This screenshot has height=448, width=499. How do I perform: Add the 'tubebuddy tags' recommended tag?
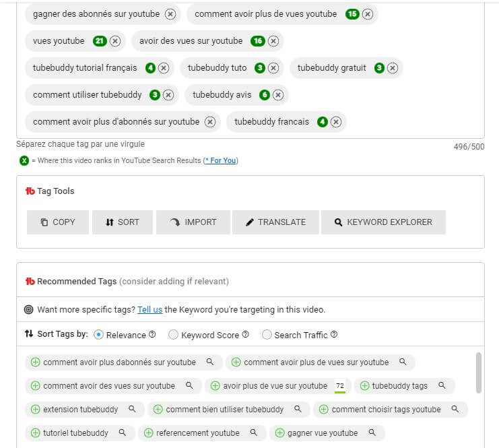pyautogui.click(x=364, y=386)
